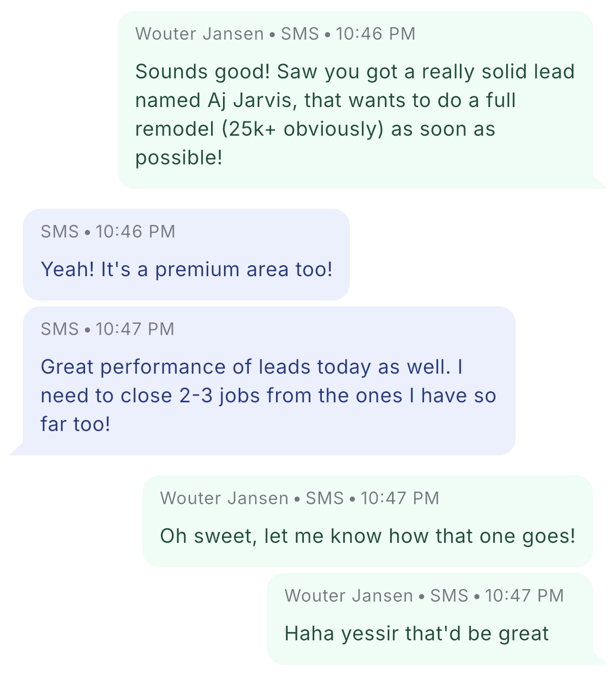The image size is (616, 679).
Task: Click the 10:46 PM timestamp on Wouter's first message
Action: [375, 34]
